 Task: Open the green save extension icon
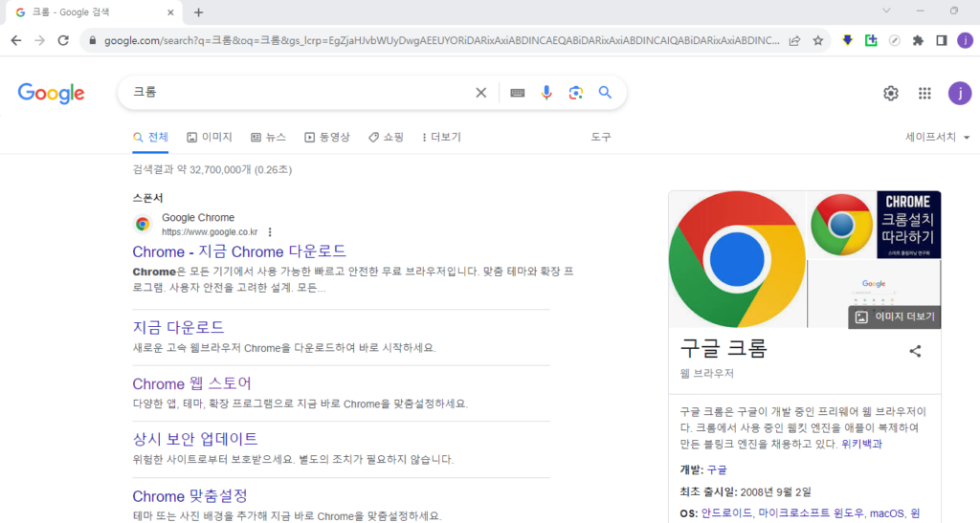pos(871,40)
